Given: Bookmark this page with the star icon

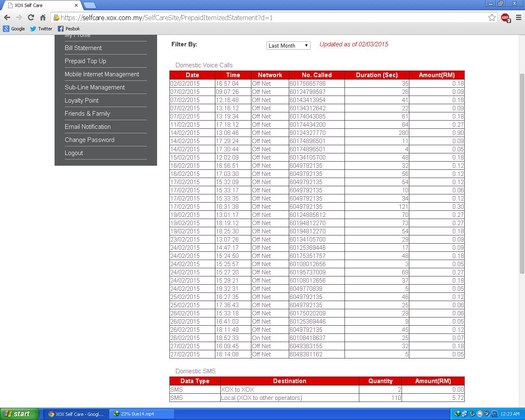Looking at the screenshot, I should tap(492, 17).
